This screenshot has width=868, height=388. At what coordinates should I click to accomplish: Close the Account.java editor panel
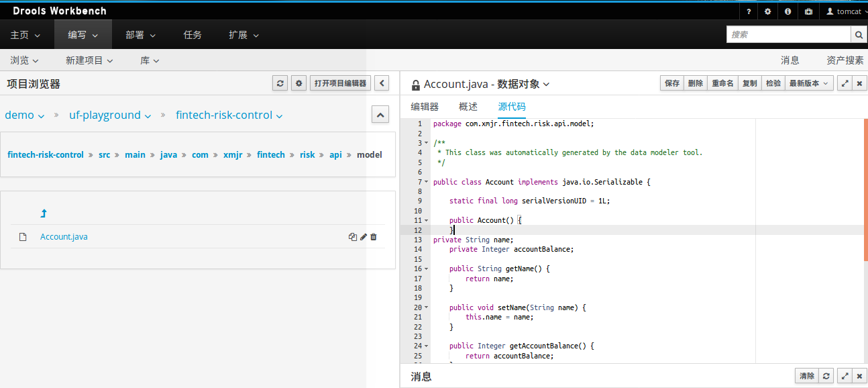click(859, 83)
